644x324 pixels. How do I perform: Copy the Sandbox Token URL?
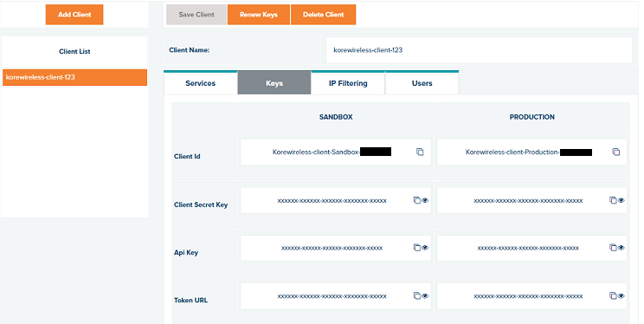pos(417,295)
